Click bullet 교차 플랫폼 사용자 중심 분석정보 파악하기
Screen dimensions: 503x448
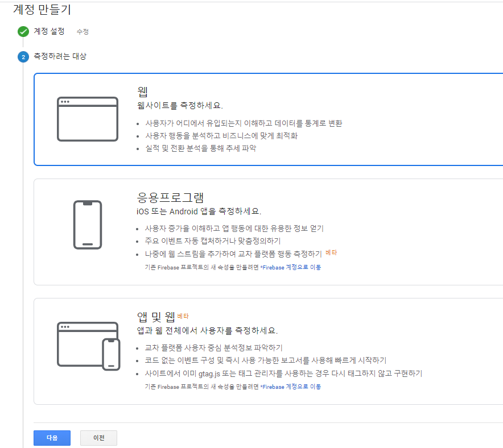213,348
